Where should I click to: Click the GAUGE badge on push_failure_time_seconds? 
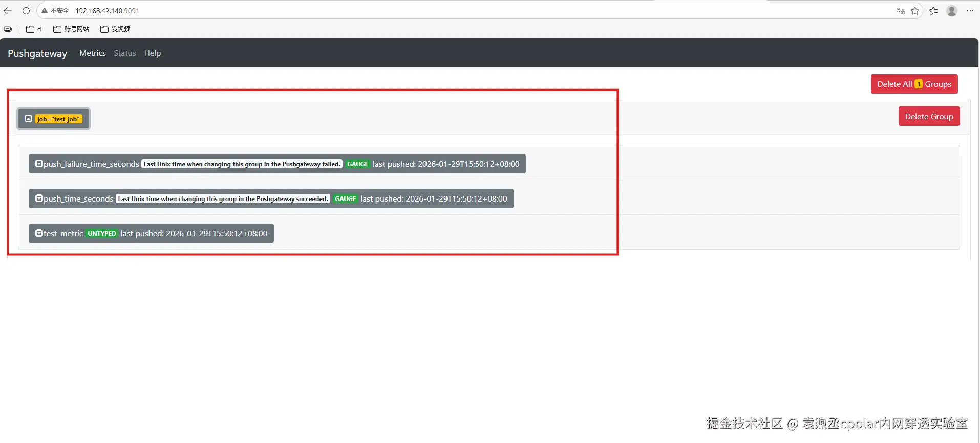[x=357, y=164]
